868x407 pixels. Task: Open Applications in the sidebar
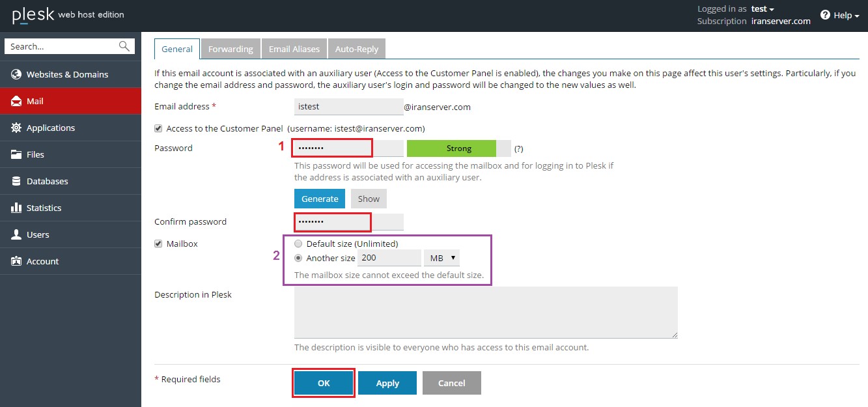[70, 128]
